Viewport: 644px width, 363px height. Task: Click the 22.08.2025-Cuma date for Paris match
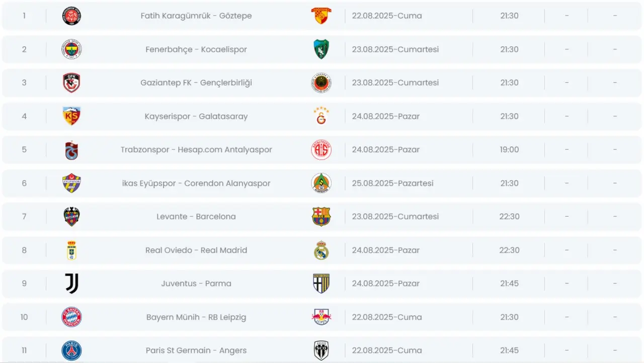coord(387,350)
